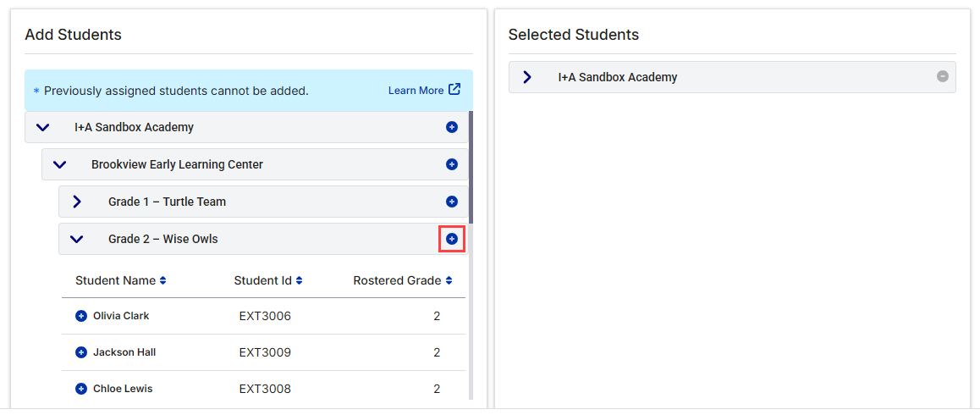Select student ID EXT3006
Screen dimensions: 980x415
tap(265, 316)
